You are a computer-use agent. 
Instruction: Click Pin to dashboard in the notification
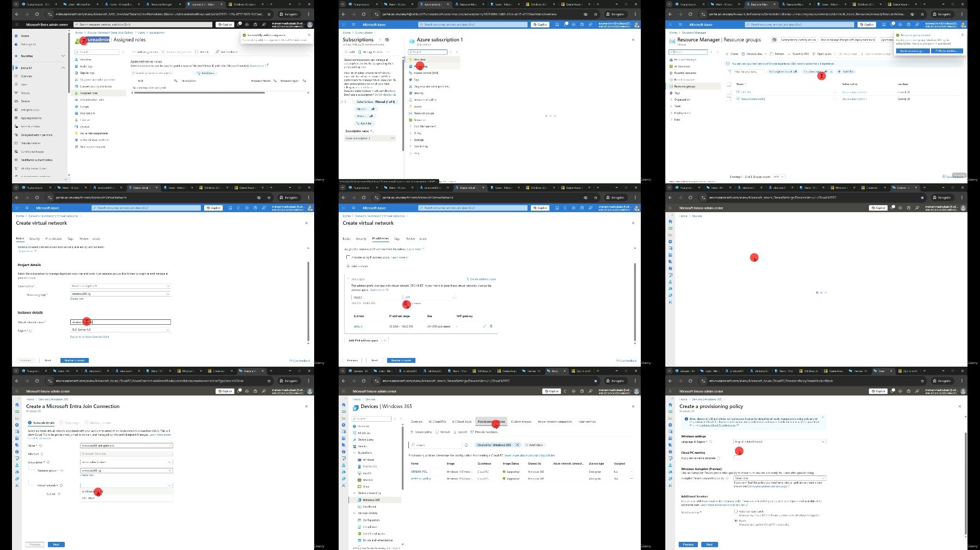tap(948, 51)
